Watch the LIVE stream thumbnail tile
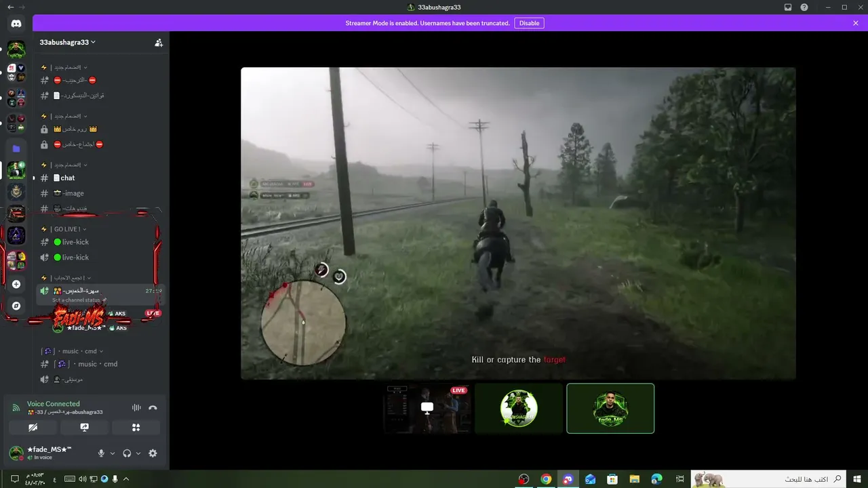This screenshot has width=868, height=488. tap(427, 408)
